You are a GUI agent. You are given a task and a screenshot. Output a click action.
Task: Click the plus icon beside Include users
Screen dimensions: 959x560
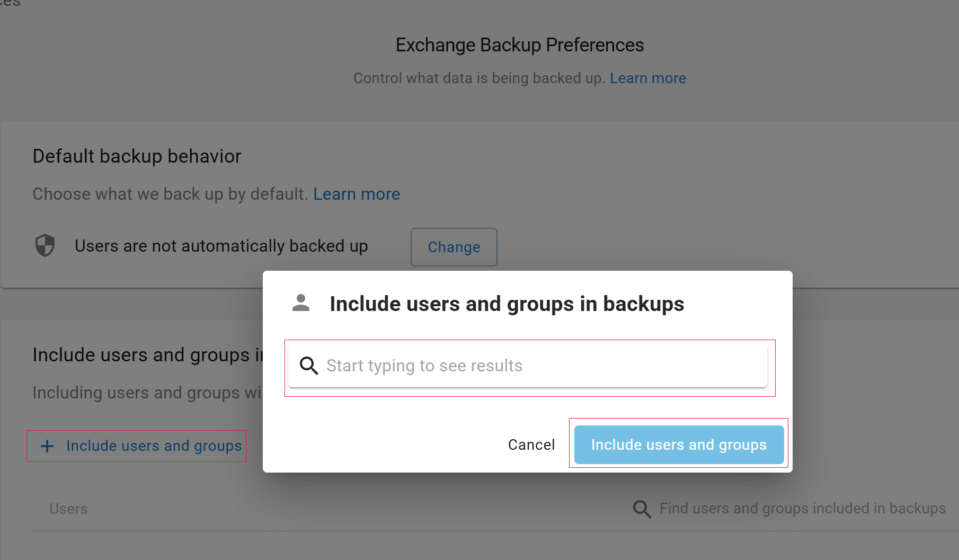coord(47,446)
